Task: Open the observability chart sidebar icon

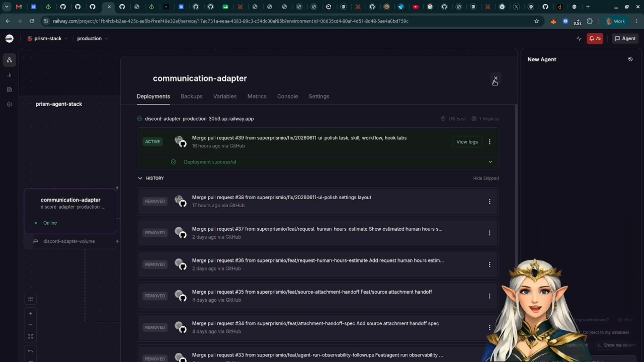Action: pos(9,75)
